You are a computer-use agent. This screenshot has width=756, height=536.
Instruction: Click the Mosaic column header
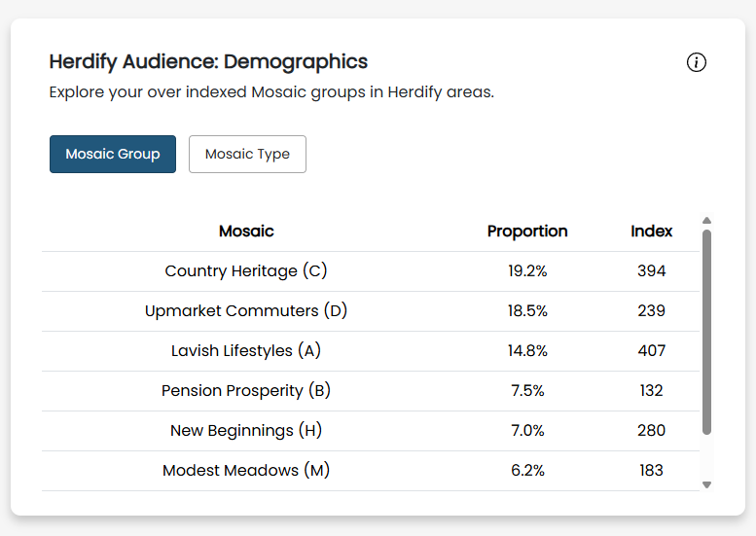coord(246,232)
